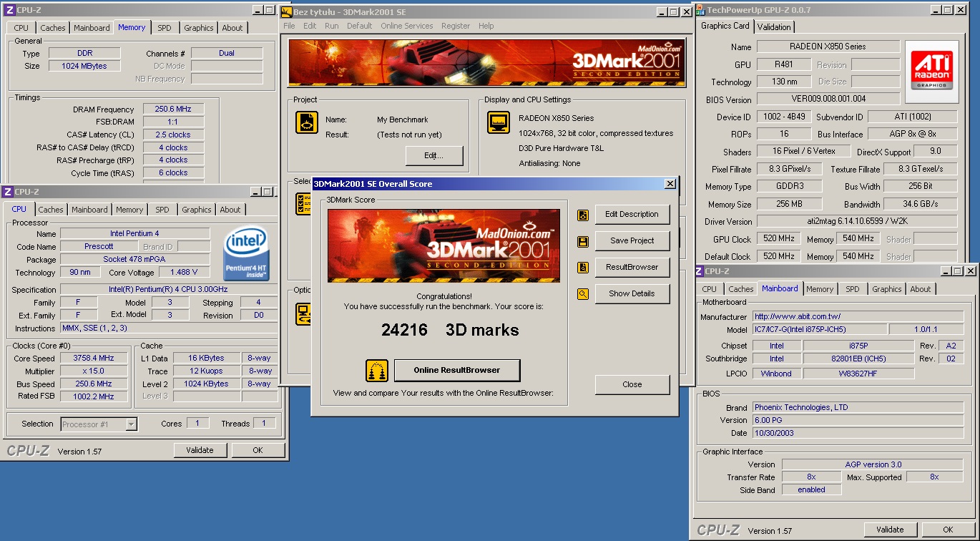Click Register menu in 3DMark
The image size is (980, 541).
456,26
